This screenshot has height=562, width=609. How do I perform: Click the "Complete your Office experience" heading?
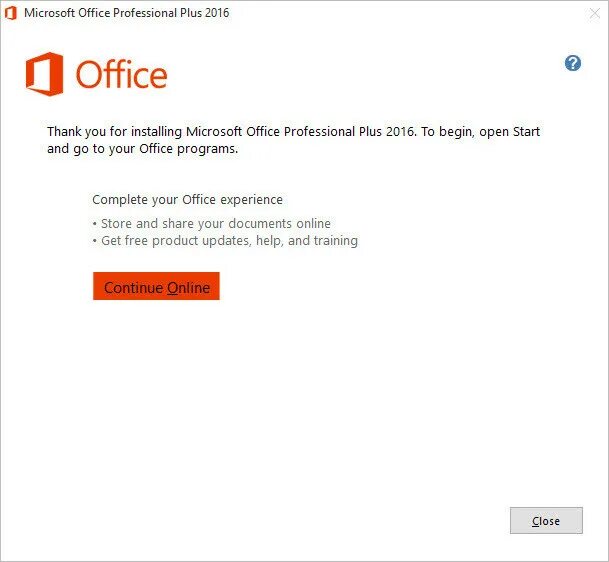click(187, 200)
